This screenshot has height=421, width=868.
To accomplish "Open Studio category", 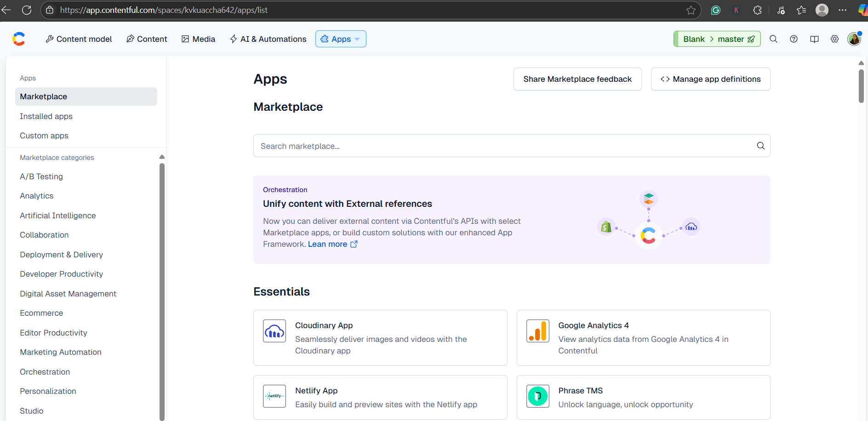I will pos(32,411).
